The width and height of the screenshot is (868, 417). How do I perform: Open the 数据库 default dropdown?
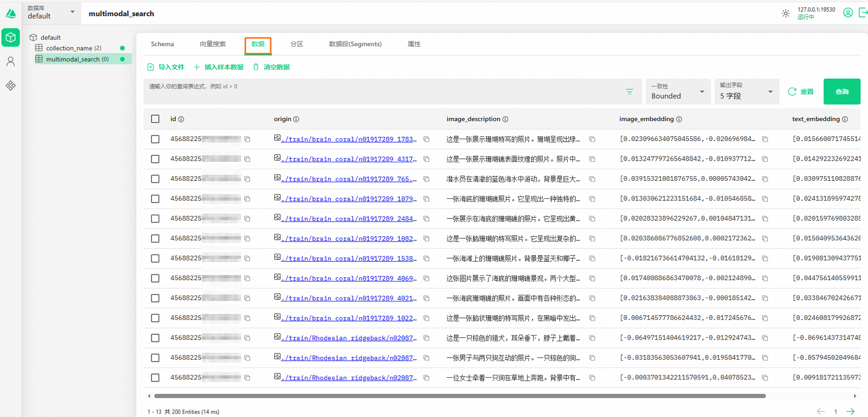pos(51,13)
